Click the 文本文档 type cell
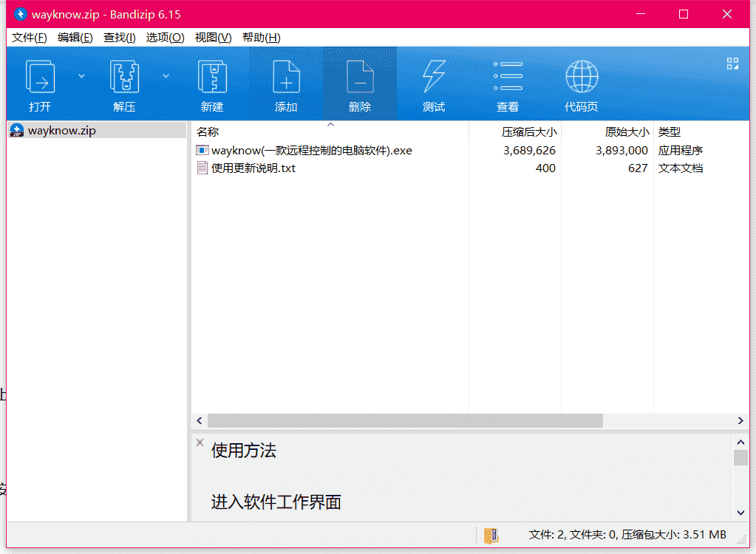 (x=681, y=168)
